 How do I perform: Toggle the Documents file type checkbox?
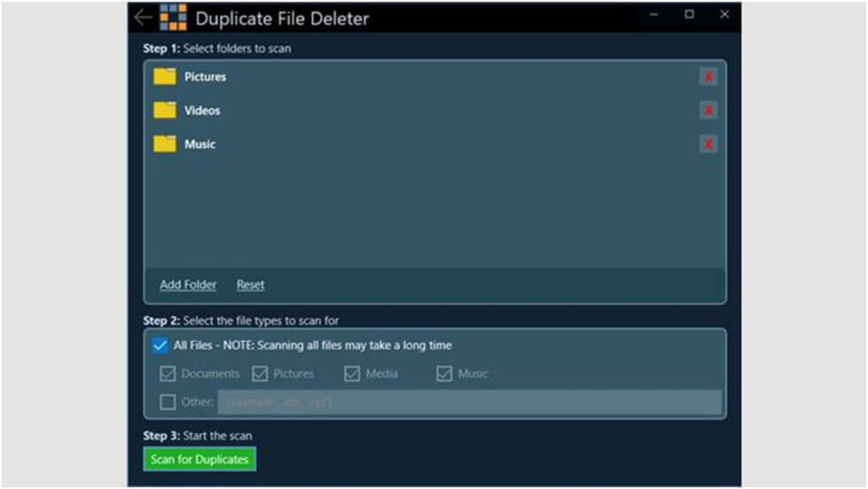[x=168, y=374]
